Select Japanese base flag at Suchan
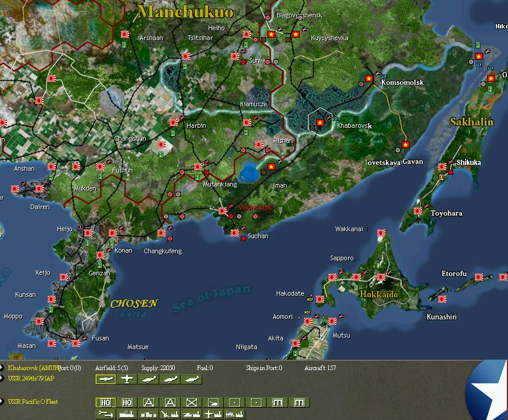The image size is (508, 420). click(235, 233)
